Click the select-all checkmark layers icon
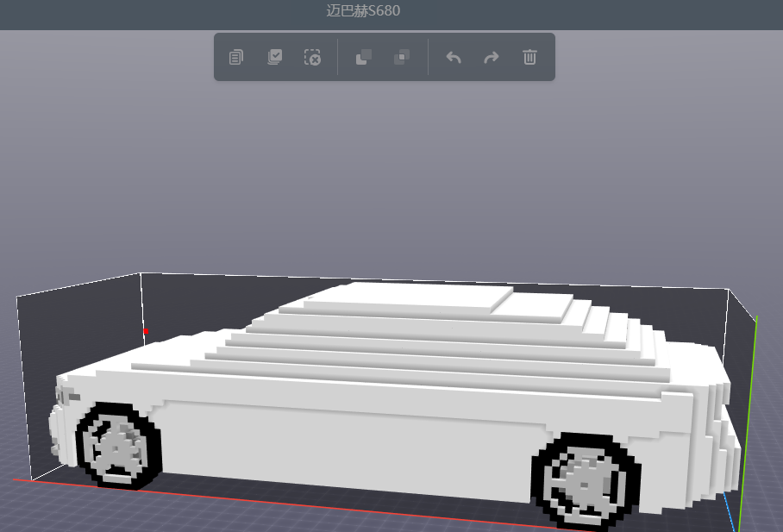 pyautogui.click(x=274, y=57)
